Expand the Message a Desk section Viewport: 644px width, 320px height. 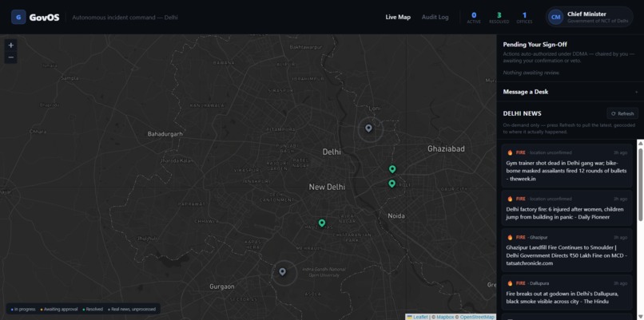pyautogui.click(x=570, y=92)
